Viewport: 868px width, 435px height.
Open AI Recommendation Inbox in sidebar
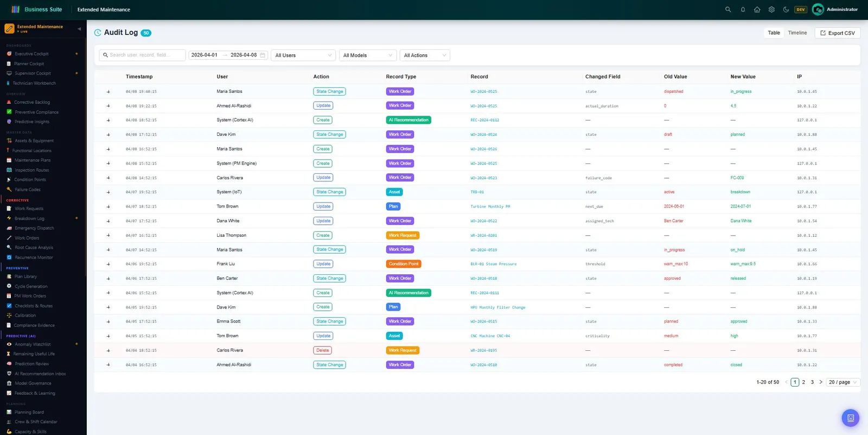(40, 374)
